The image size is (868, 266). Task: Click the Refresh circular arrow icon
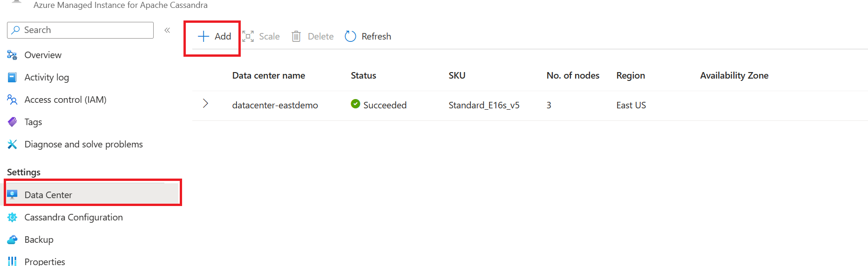(x=350, y=36)
